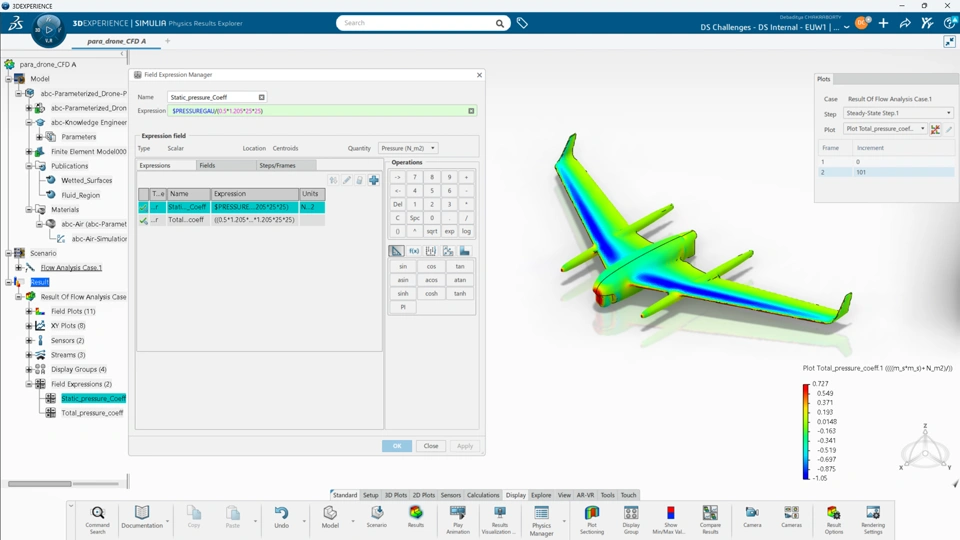
Task: Click the blue plus add expression icon
Action: [x=374, y=180]
